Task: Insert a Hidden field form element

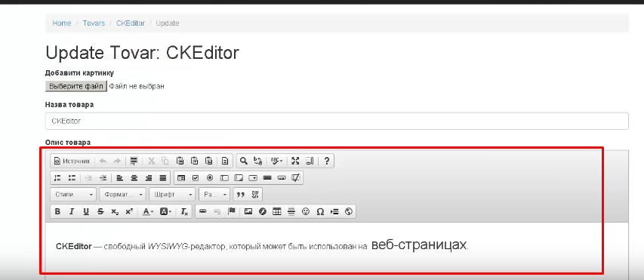Action: click(x=296, y=178)
